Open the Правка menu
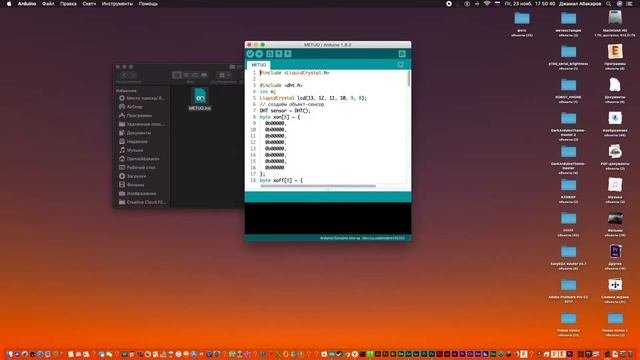The width and height of the screenshot is (640, 360). pos(68,4)
